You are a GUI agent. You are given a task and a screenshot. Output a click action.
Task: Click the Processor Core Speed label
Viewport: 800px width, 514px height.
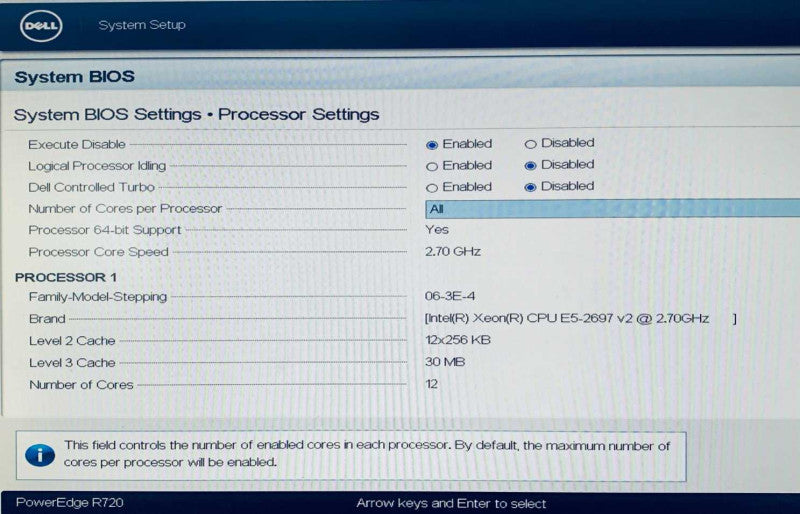pos(98,252)
